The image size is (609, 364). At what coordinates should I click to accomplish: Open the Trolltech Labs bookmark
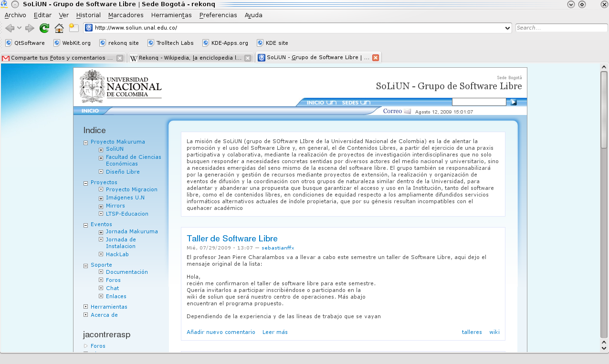point(170,43)
